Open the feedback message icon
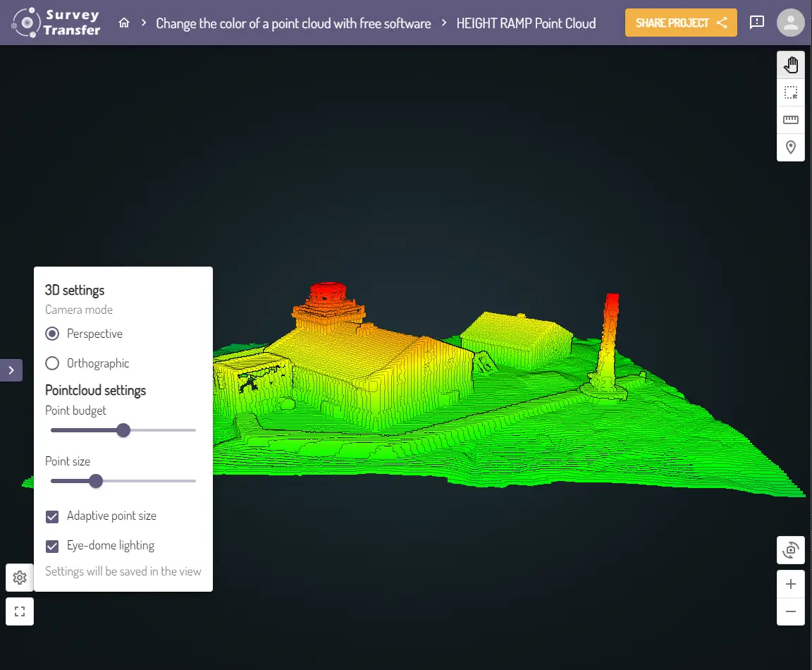 coord(757,23)
